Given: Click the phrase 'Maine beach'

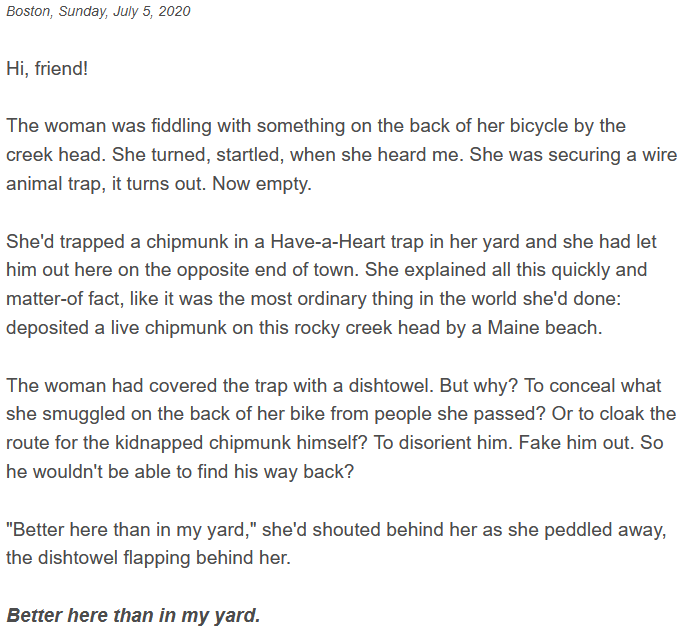Looking at the screenshot, I should pyautogui.click(x=544, y=328).
